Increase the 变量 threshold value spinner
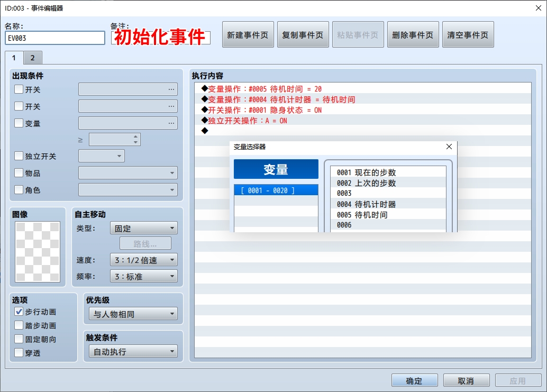The height and width of the screenshot is (392, 547). 136,136
